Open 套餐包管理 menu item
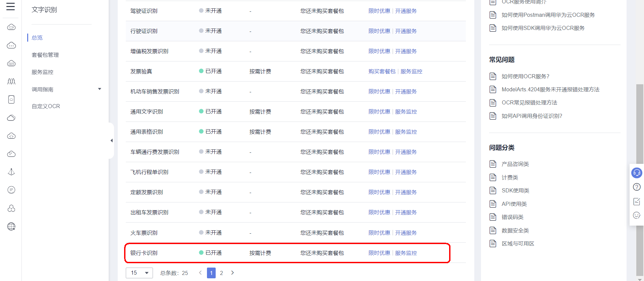 point(45,55)
